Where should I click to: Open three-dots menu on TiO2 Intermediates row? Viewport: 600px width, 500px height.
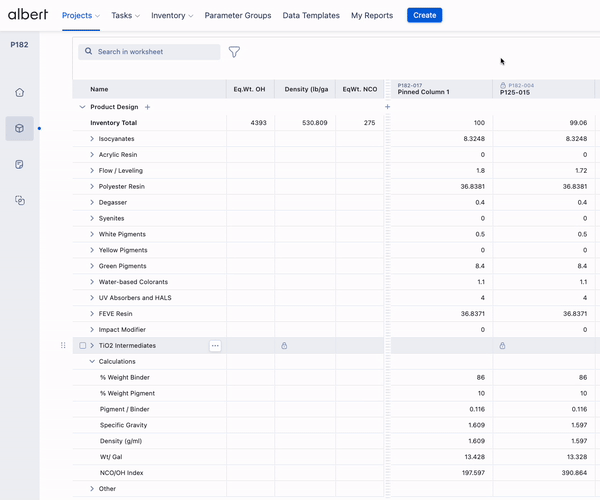coord(215,346)
